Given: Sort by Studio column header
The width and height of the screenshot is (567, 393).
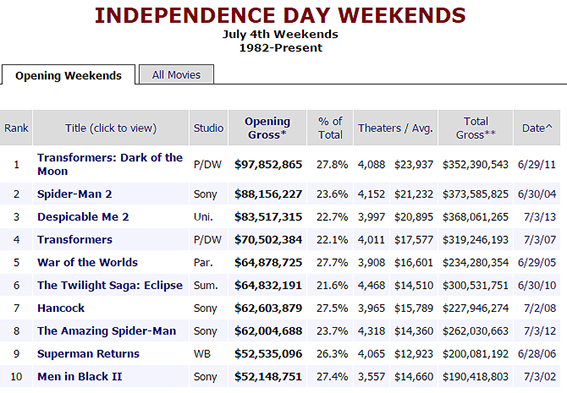Looking at the screenshot, I should click(x=208, y=128).
